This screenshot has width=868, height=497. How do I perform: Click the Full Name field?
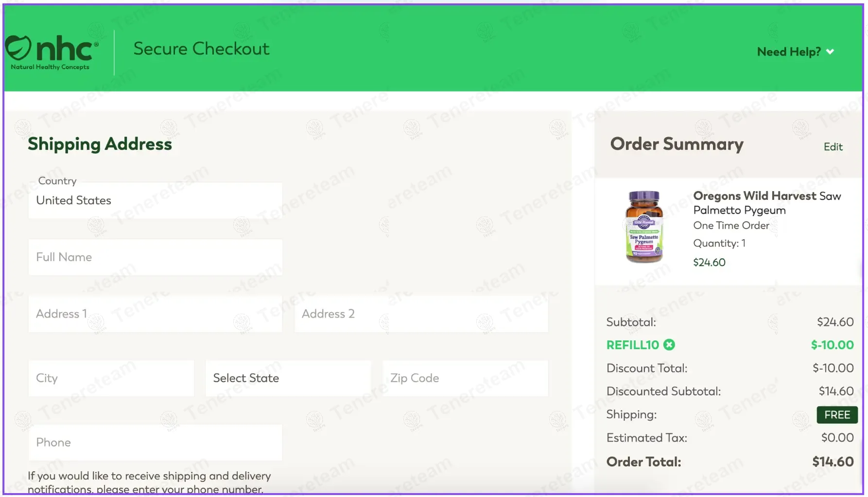155,257
